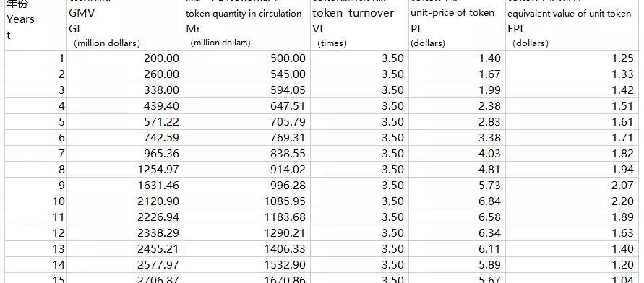Click token quantity cell 1085.95
Screen dimensions: 644x283
pyautogui.click(x=247, y=201)
